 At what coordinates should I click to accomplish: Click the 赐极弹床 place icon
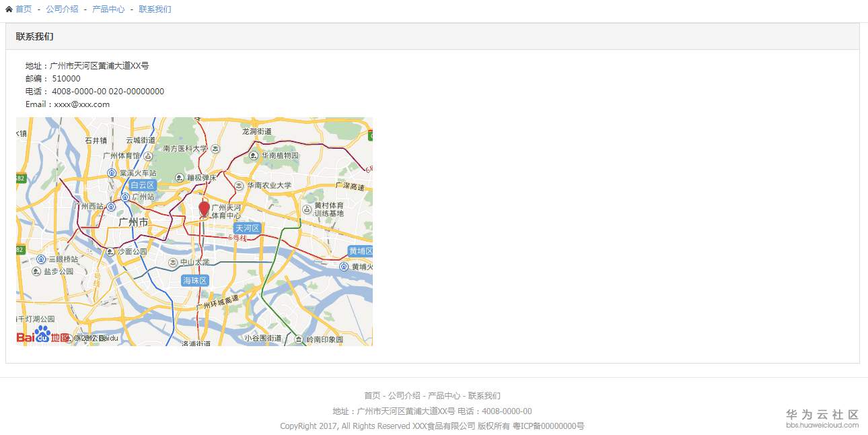pyautogui.click(x=180, y=178)
